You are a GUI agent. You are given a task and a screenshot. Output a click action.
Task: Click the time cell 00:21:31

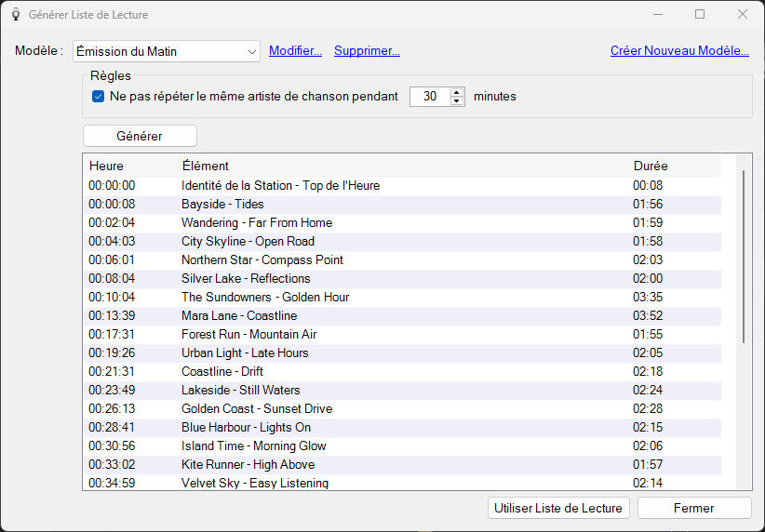click(x=112, y=372)
